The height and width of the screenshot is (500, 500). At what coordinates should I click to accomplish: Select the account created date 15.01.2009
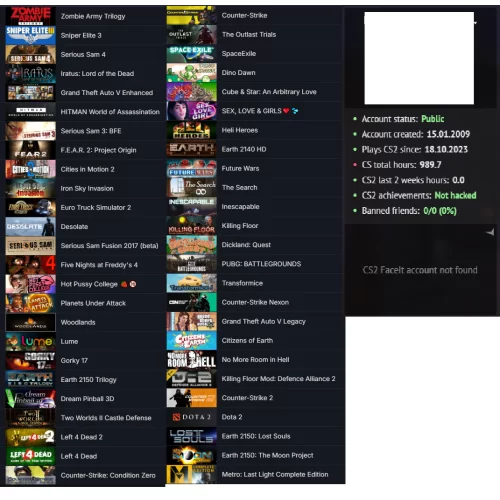tap(448, 134)
